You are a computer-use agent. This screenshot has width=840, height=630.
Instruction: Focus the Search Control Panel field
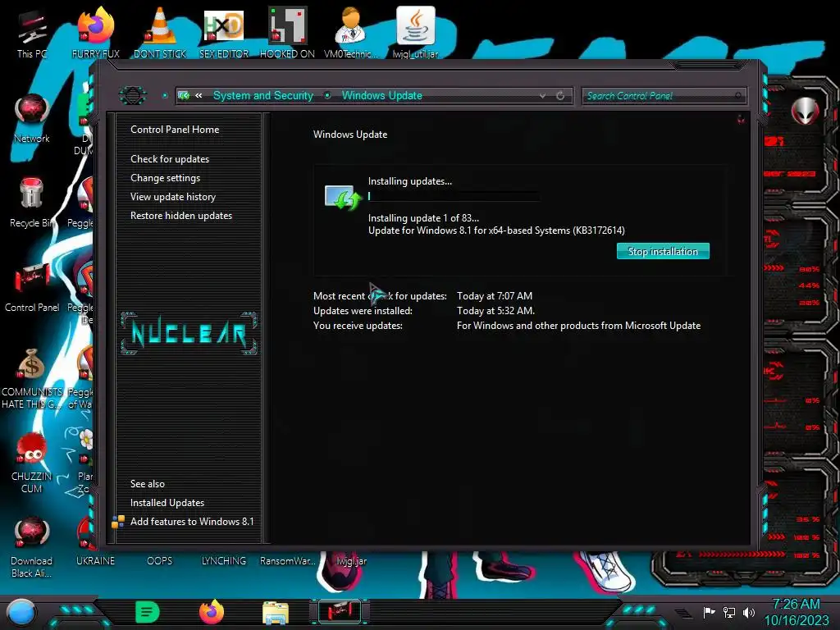[663, 96]
